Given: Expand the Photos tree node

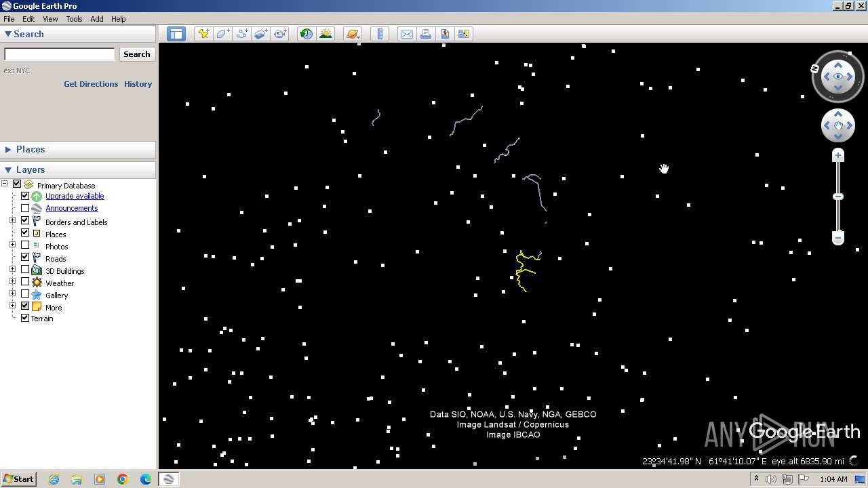Looking at the screenshot, I should pos(12,245).
